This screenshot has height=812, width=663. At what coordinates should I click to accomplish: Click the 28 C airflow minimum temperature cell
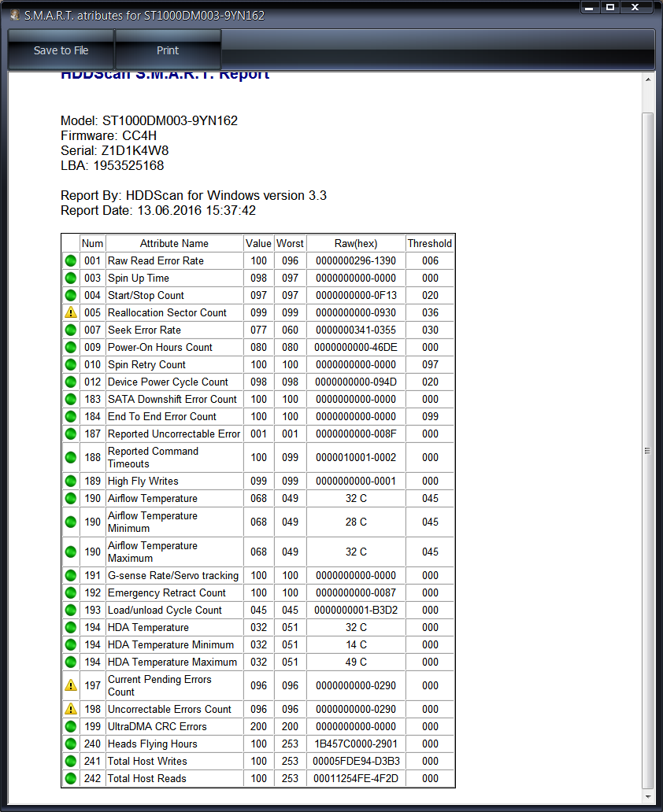(356, 522)
